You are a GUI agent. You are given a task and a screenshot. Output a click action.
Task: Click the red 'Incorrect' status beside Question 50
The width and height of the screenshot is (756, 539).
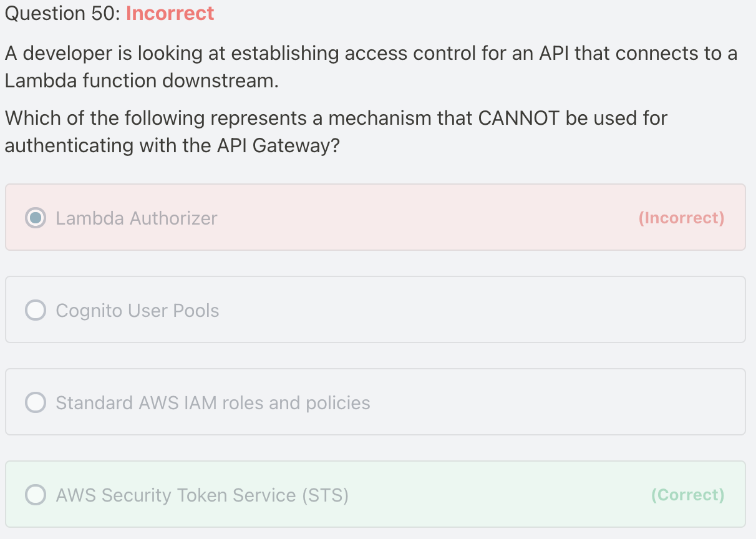coord(170,13)
